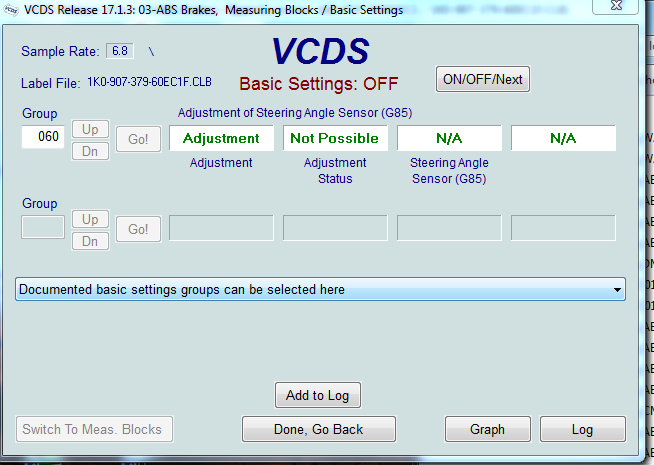Click Up button beside Group 060
This screenshot has width=654, height=465.
91,129
